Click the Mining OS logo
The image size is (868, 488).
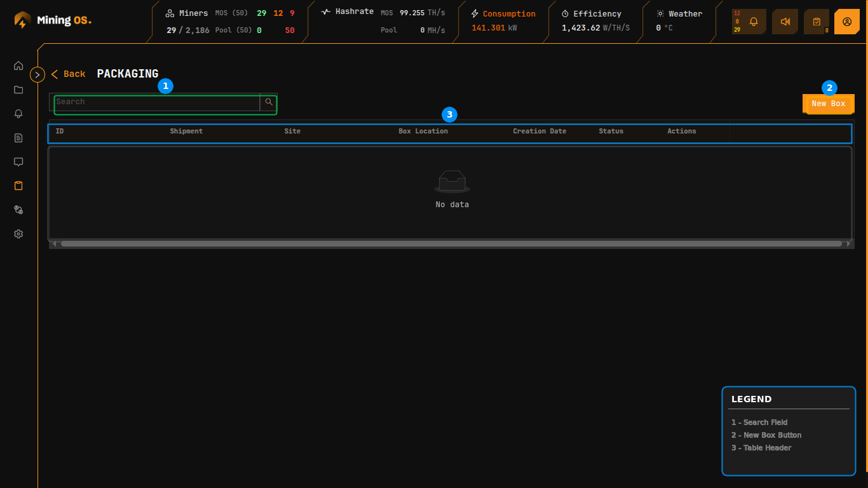tap(53, 20)
